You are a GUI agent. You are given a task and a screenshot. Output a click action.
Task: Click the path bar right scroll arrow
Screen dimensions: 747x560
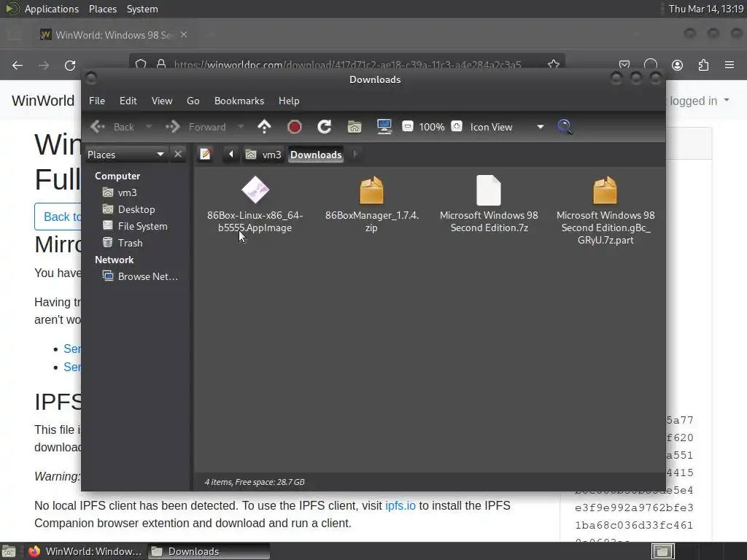355,155
